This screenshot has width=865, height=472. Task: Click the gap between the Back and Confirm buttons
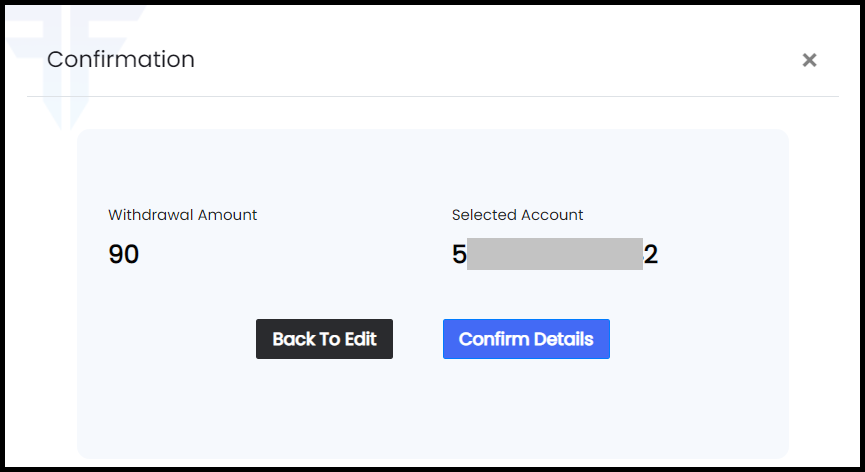point(418,339)
